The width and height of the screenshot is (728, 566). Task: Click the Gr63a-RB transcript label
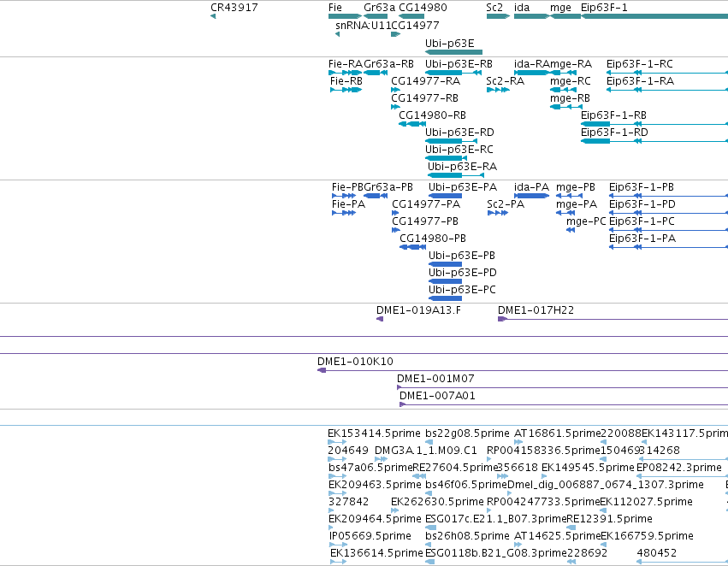tap(388, 64)
